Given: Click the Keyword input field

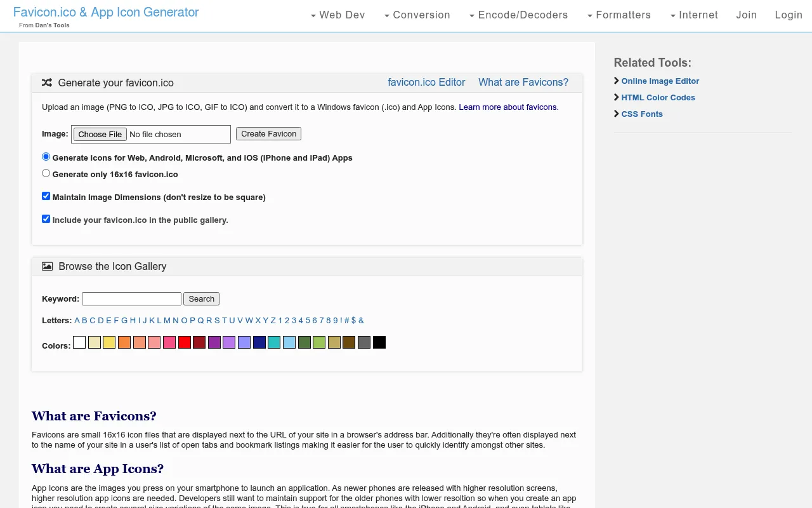Looking at the screenshot, I should coord(131,298).
